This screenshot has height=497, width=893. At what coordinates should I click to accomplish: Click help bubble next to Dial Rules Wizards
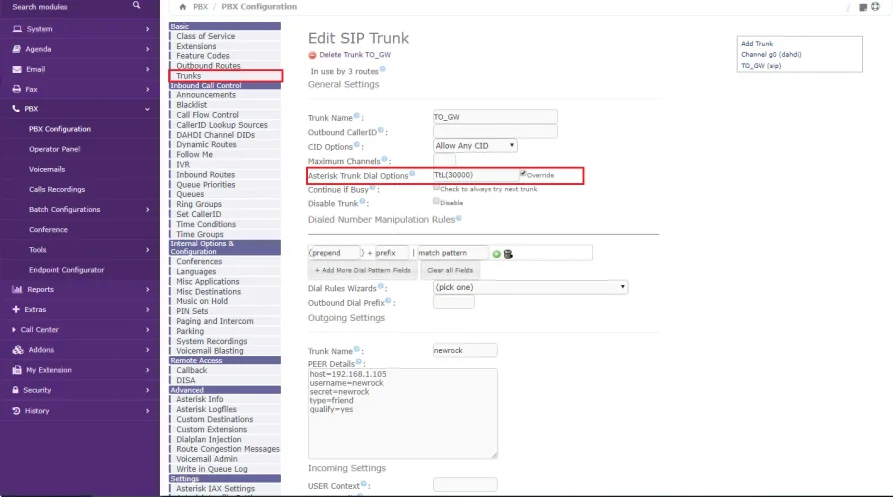pos(380,286)
